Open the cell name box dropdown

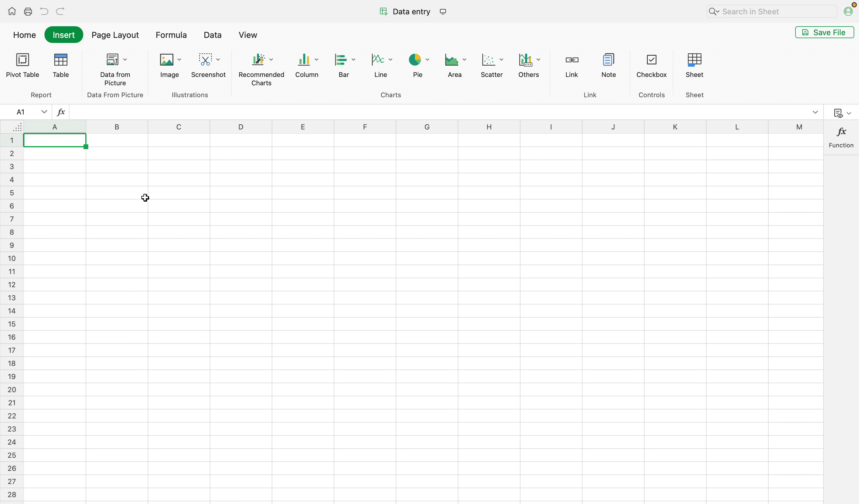44,112
